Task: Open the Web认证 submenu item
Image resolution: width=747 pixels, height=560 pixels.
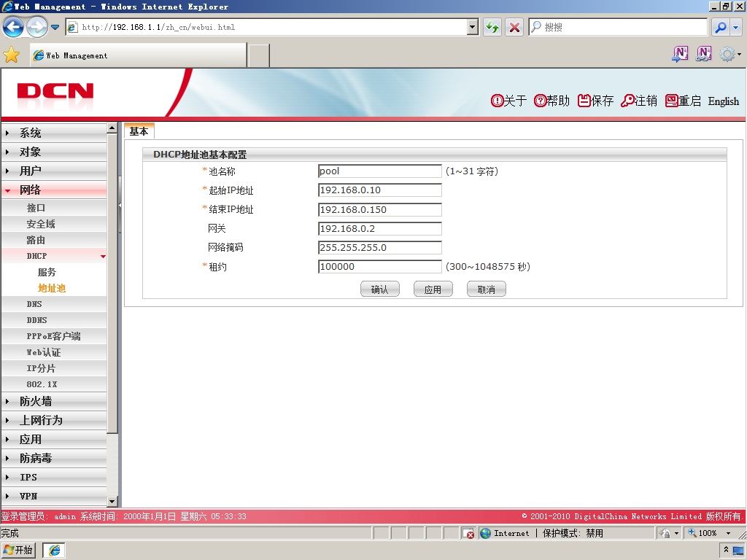Action: [54, 352]
